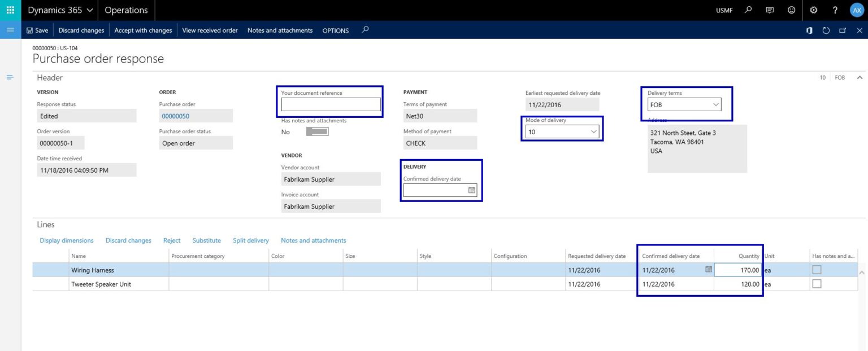Click the smiley feedback icon
Screen dimensions: 868x351
click(x=791, y=10)
